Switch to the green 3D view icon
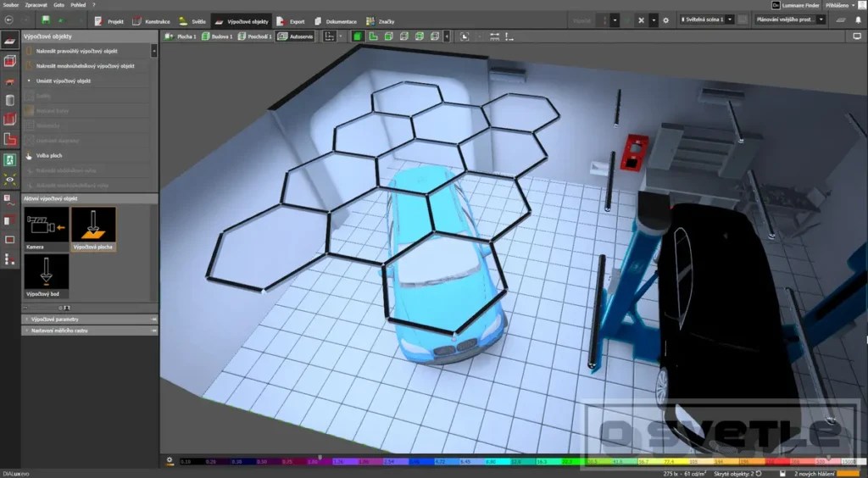 [359, 36]
